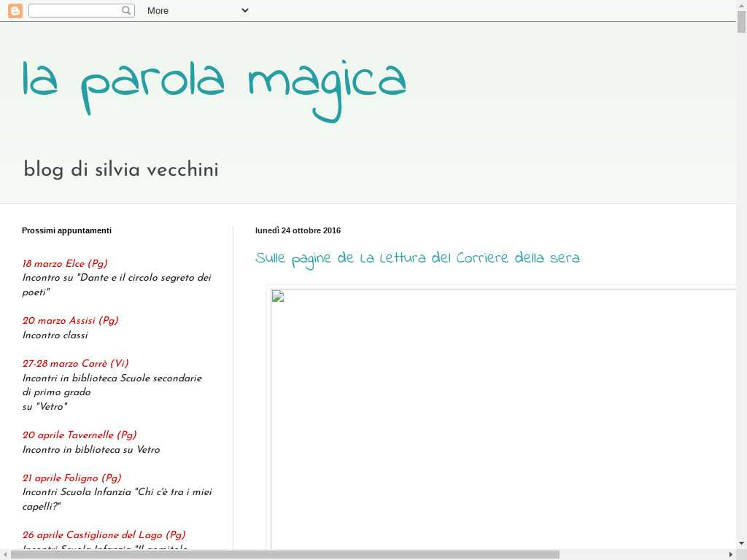Click the horizontal scrollbar right arrow
The height and width of the screenshot is (560, 747).
731,555
